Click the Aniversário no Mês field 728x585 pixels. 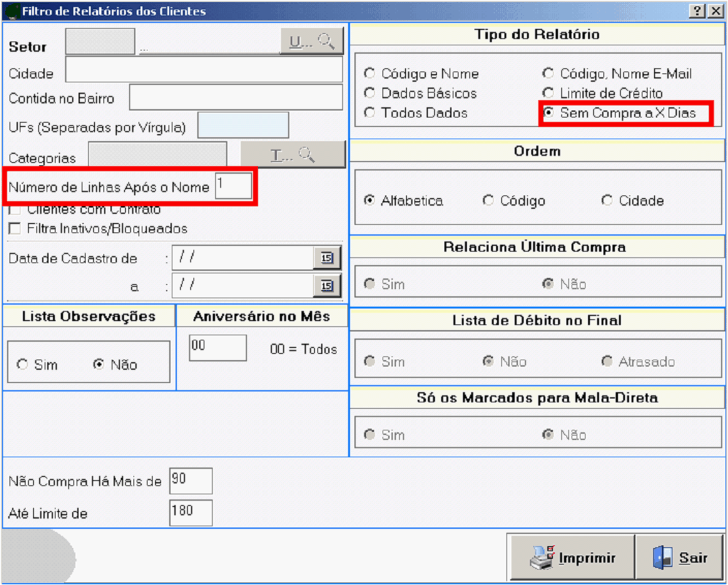[218, 348]
